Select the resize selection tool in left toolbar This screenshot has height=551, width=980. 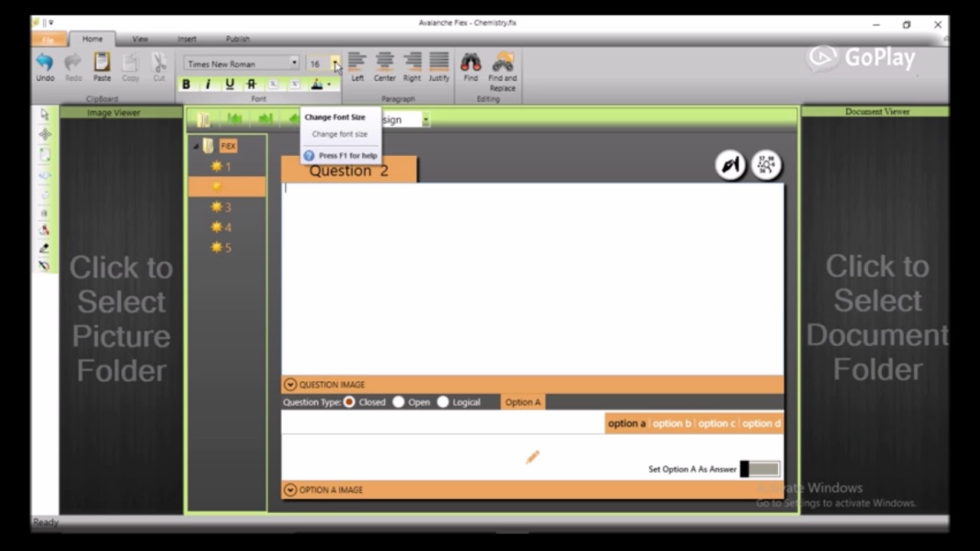[x=44, y=155]
